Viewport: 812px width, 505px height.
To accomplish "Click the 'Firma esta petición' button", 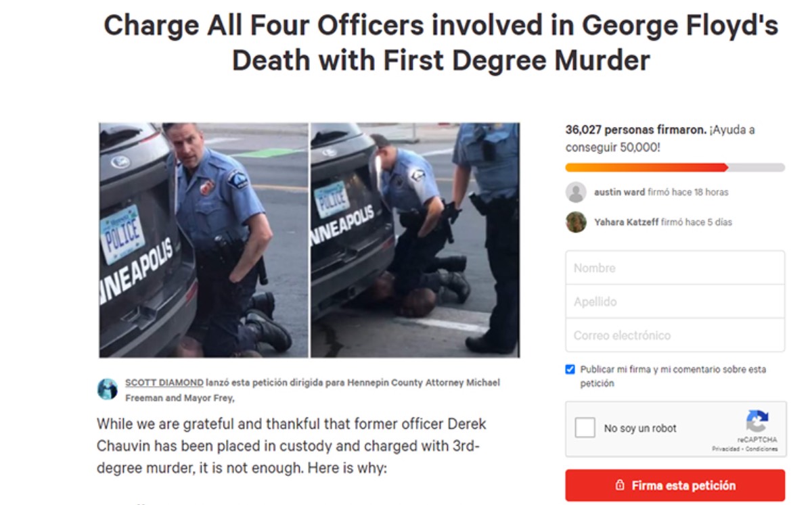I will (x=675, y=485).
